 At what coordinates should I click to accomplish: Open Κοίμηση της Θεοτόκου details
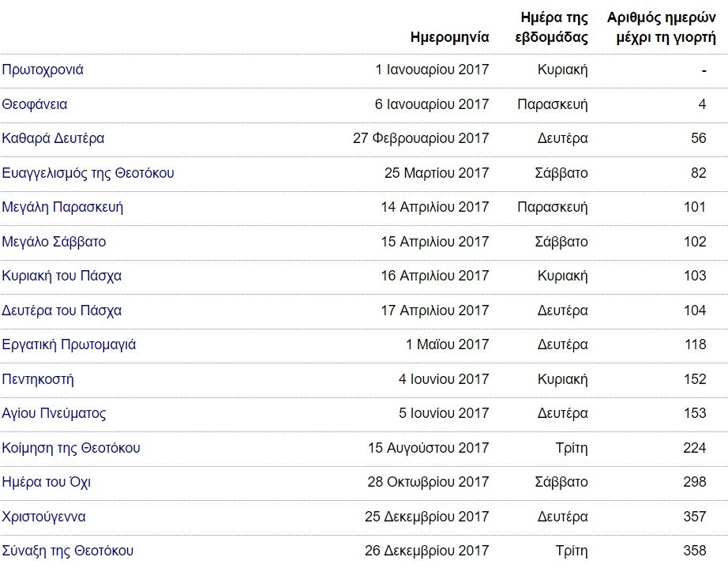(x=69, y=447)
